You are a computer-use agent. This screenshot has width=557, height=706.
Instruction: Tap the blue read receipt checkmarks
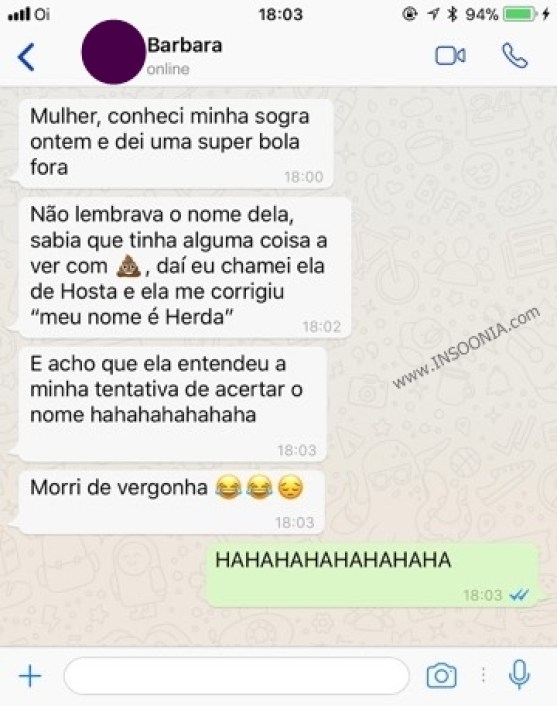pos(519,595)
